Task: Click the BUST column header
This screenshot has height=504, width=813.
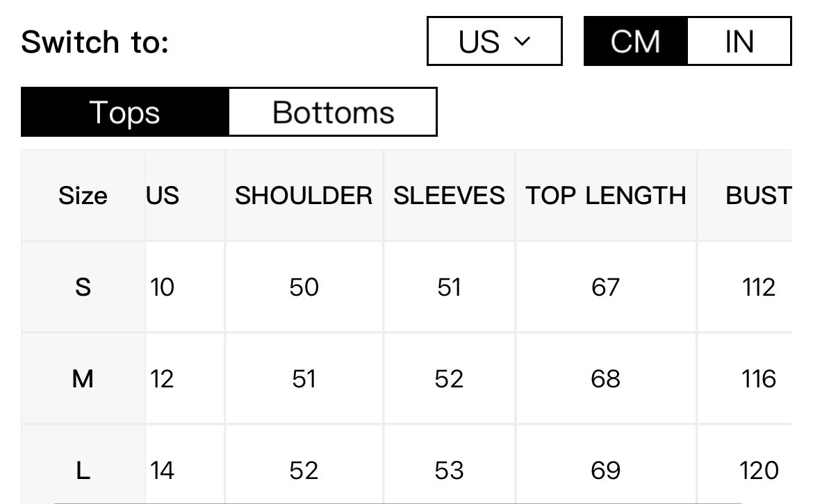Action: 758,196
